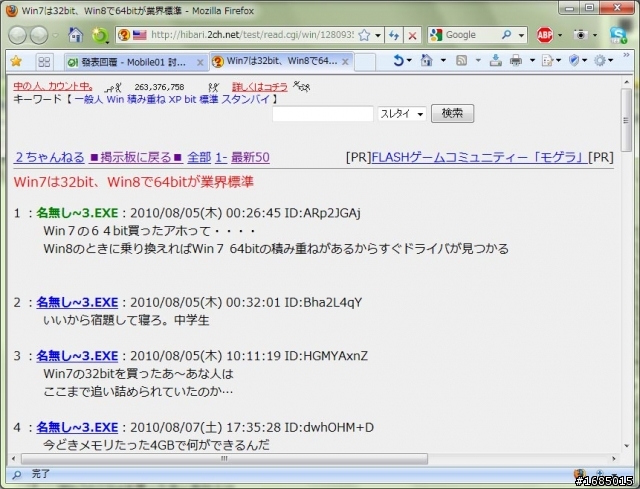Open the address bar history dropdown

[378, 36]
